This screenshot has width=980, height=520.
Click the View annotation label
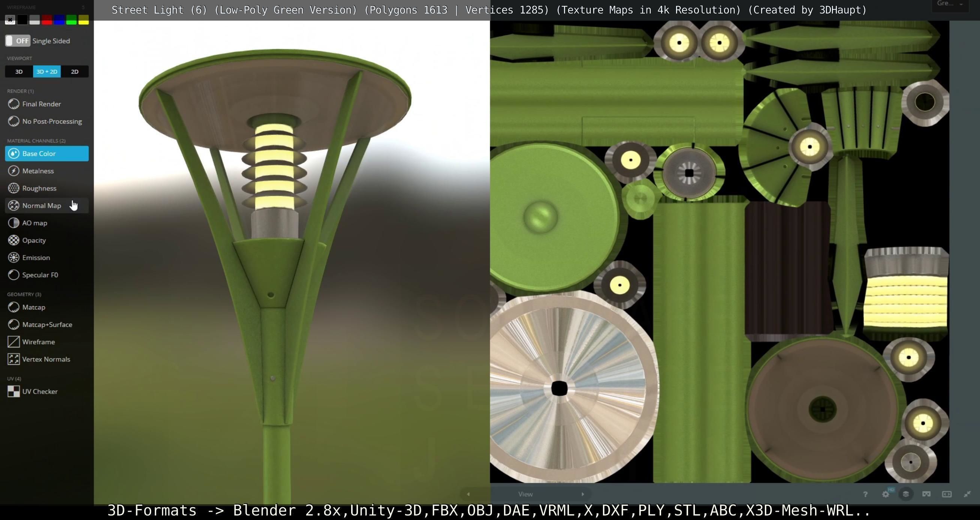tap(525, 494)
